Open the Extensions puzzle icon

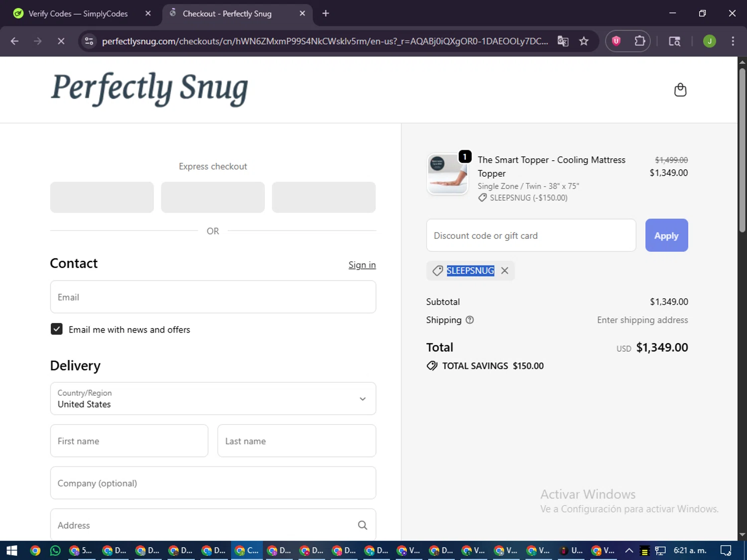tap(639, 41)
